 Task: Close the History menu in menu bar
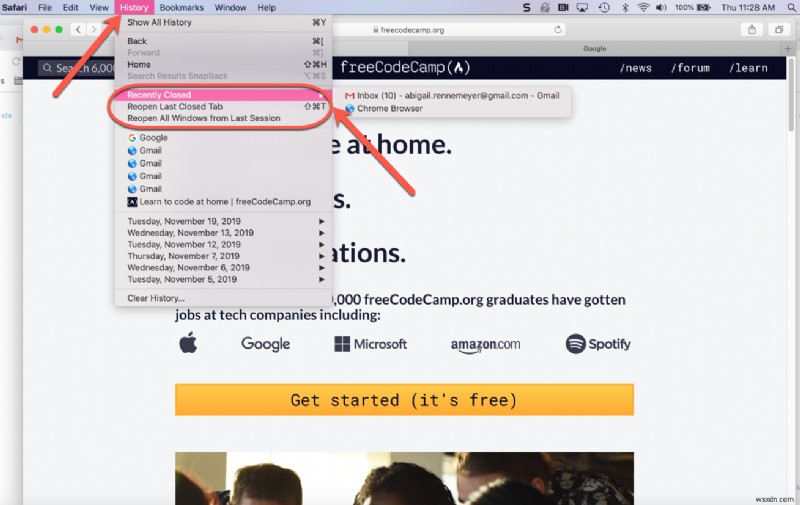click(134, 7)
